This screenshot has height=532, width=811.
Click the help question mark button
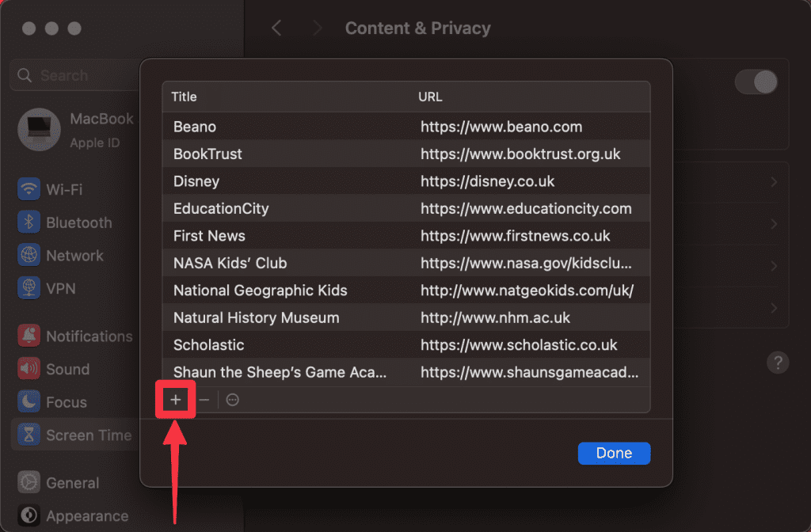point(778,363)
